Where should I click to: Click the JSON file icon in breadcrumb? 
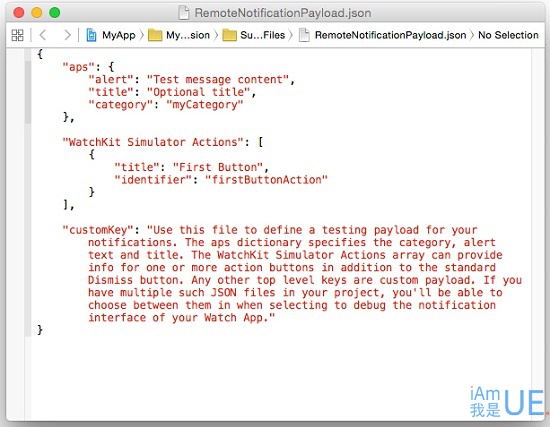pos(304,35)
